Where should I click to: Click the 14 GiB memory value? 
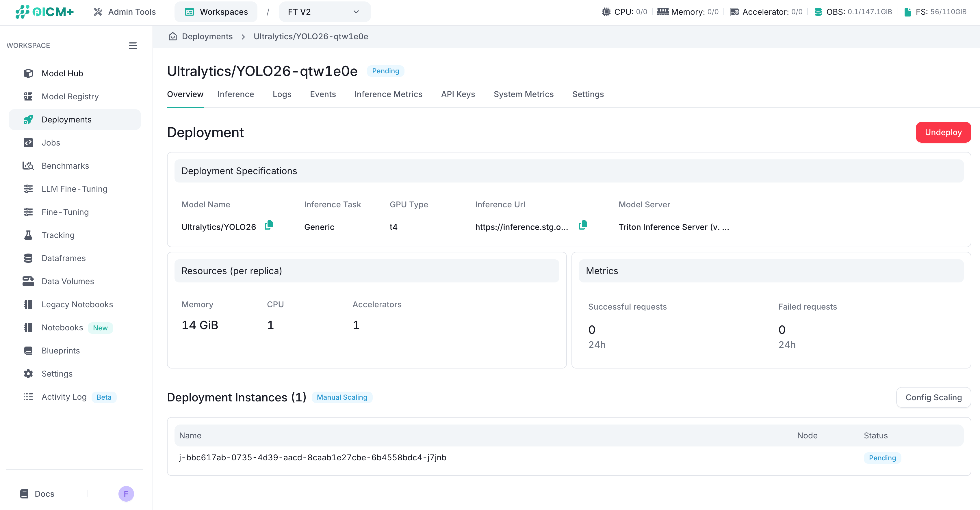(200, 325)
